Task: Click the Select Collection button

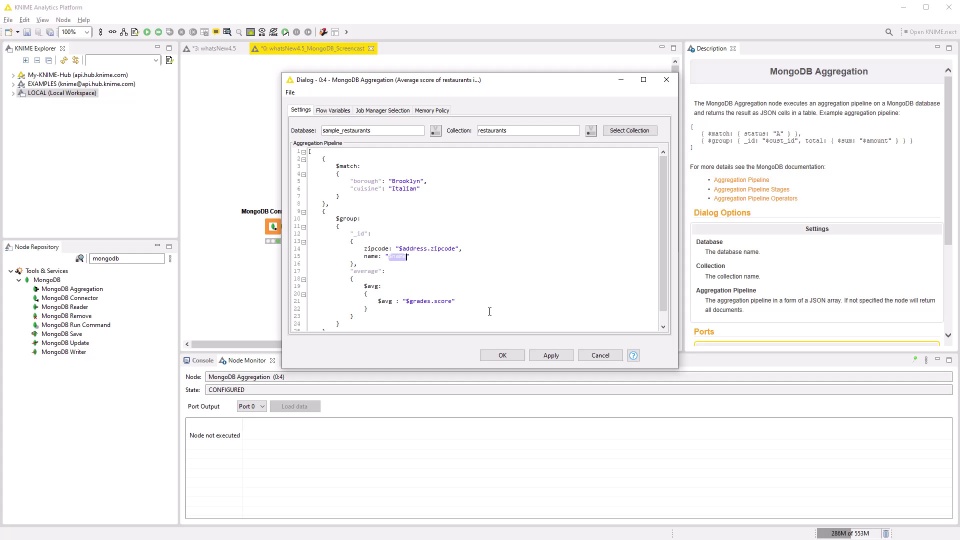Action: [x=629, y=130]
